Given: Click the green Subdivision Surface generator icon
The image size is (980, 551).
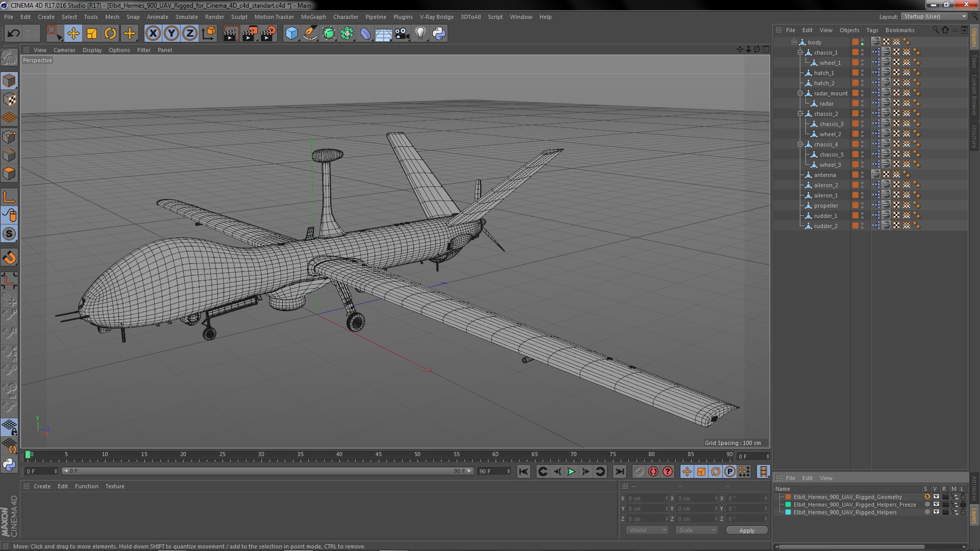Looking at the screenshot, I should pyautogui.click(x=329, y=34).
